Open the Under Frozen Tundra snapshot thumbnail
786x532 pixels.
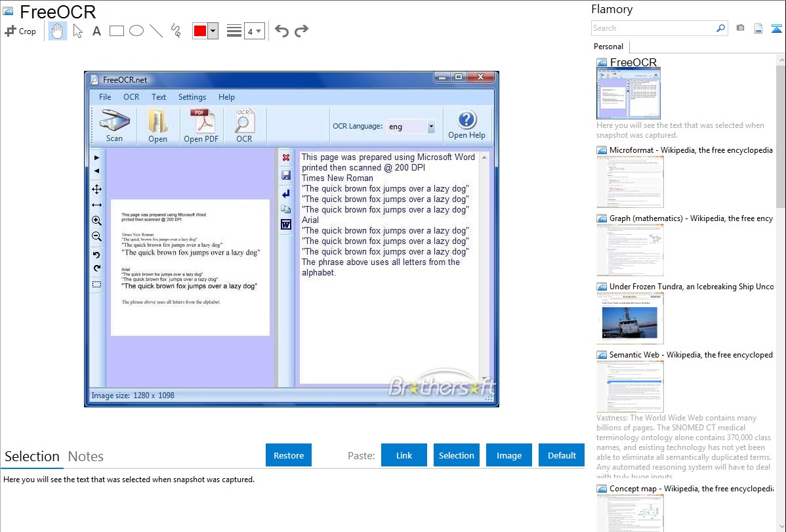(630, 318)
